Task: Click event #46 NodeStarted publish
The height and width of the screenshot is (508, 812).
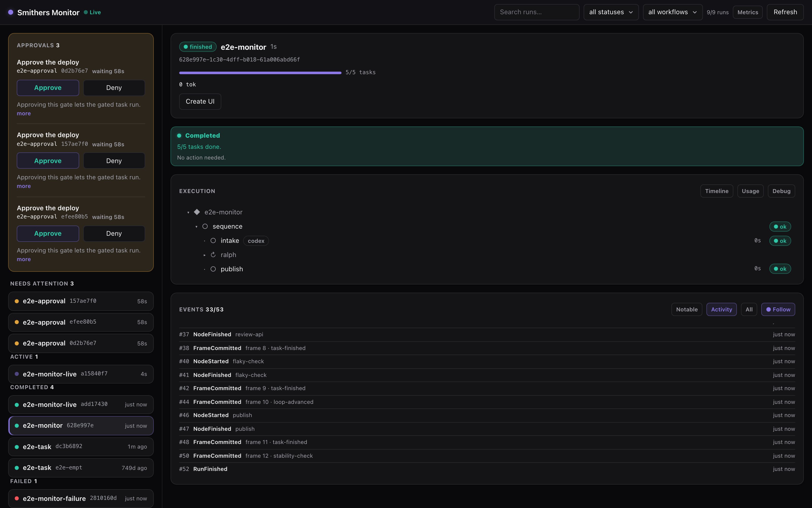Action: tap(487, 415)
